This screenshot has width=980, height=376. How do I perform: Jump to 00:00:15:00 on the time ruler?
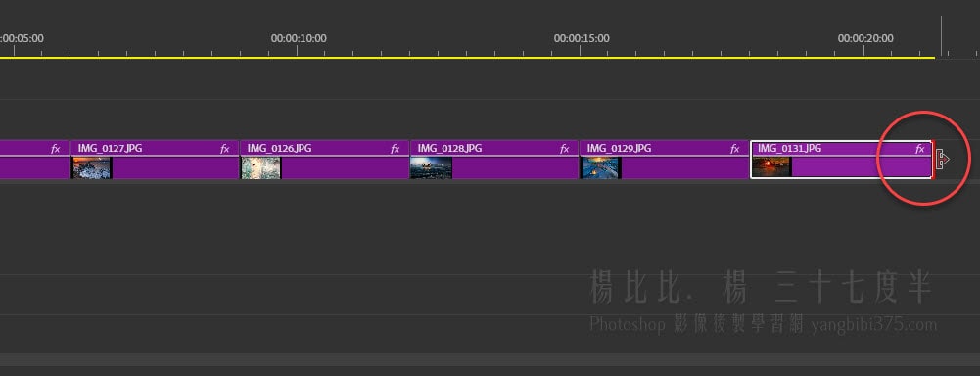[582, 38]
